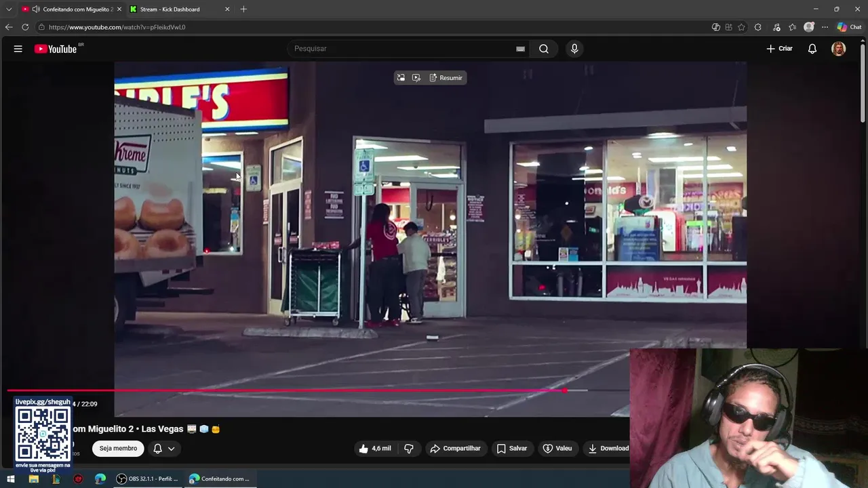868x488 pixels.
Task: Click the second overlay icon next to Resumir
Action: tap(416, 78)
